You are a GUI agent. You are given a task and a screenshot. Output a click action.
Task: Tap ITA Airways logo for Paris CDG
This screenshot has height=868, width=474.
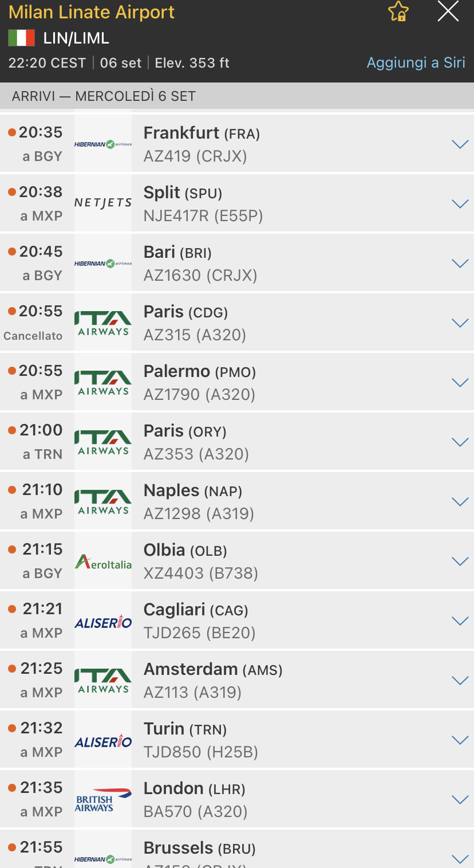[x=103, y=323]
